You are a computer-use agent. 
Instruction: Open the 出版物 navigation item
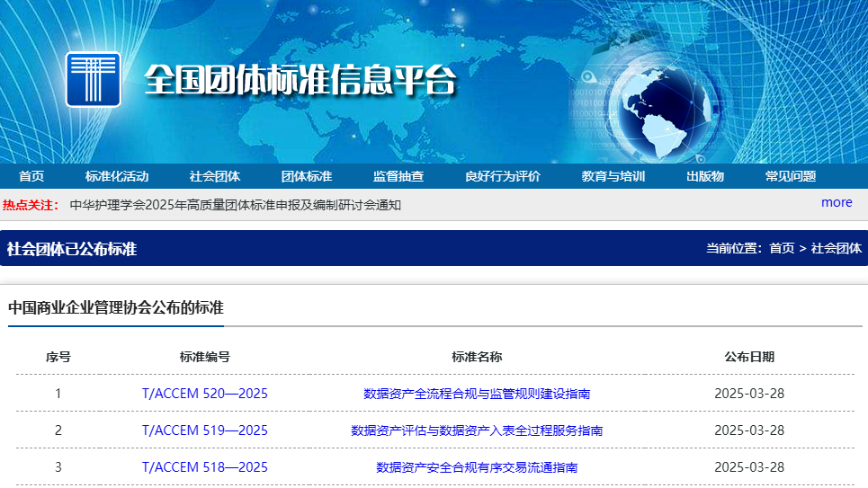coord(705,176)
